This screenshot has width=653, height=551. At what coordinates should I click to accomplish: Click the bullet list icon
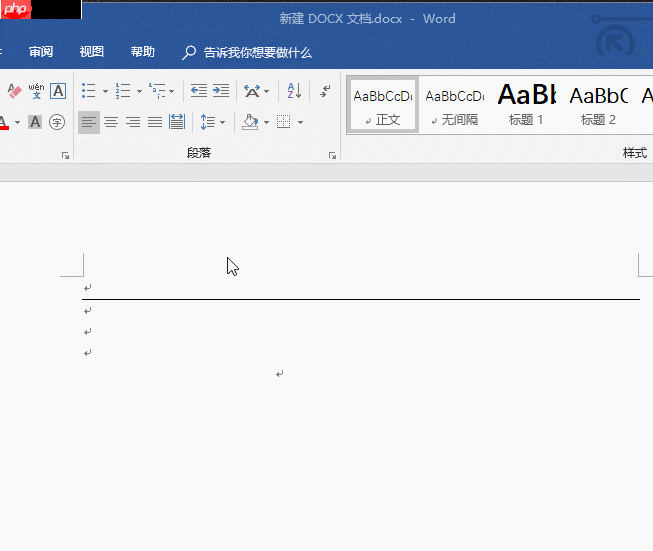coord(88,91)
